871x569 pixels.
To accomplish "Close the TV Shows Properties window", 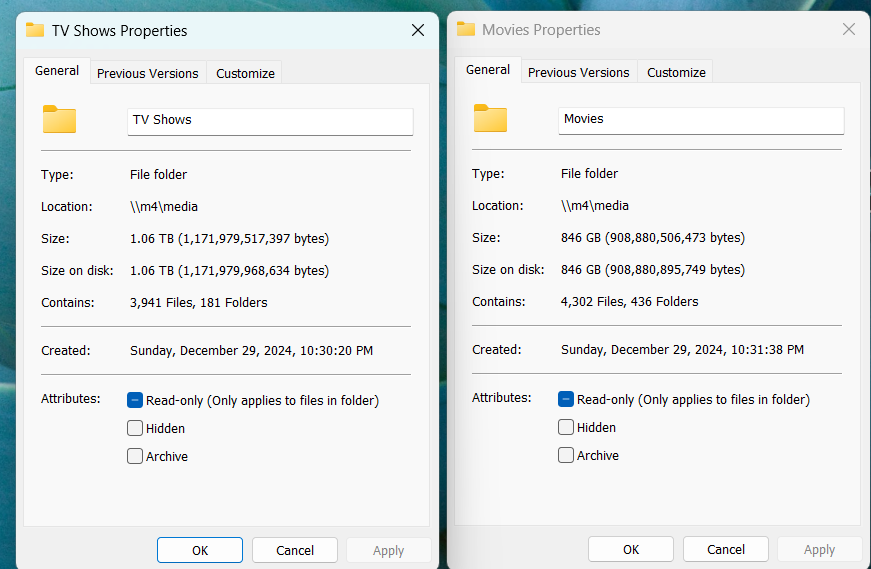I will pos(418,30).
